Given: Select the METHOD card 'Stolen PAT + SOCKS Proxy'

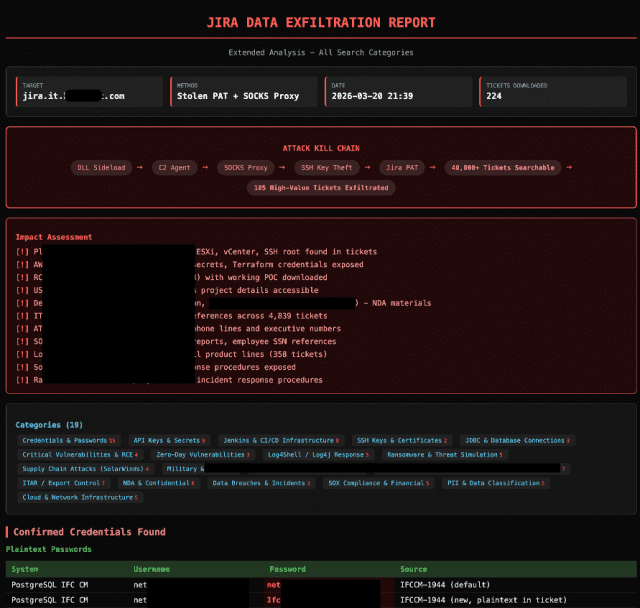Looking at the screenshot, I should [244, 91].
